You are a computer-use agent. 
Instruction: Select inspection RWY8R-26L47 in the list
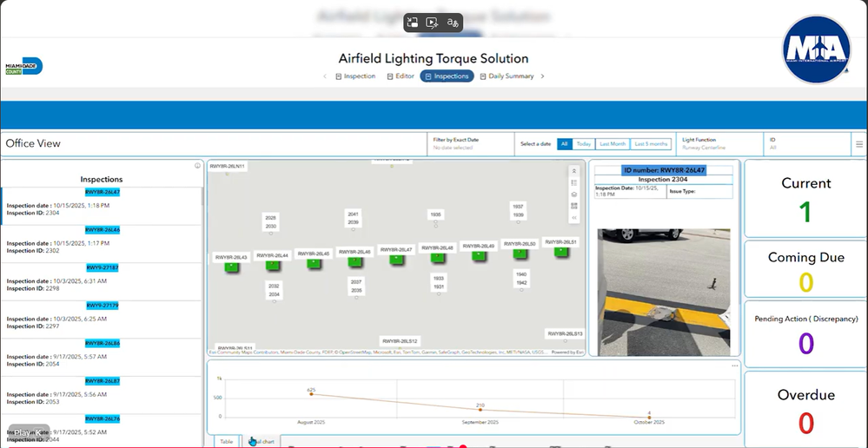click(102, 206)
